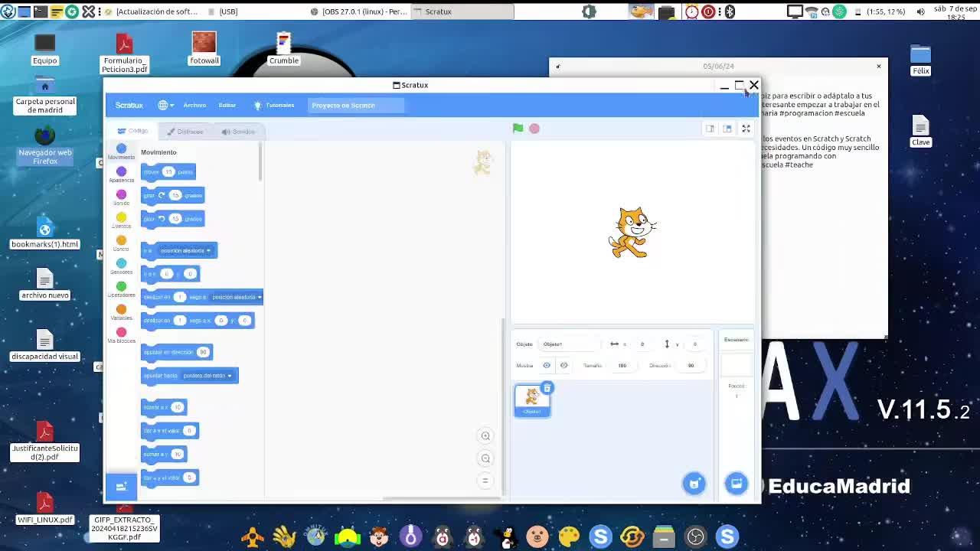Click the workspace horizontal scrollbar
The height and width of the screenshot is (551, 980).
(x=442, y=498)
